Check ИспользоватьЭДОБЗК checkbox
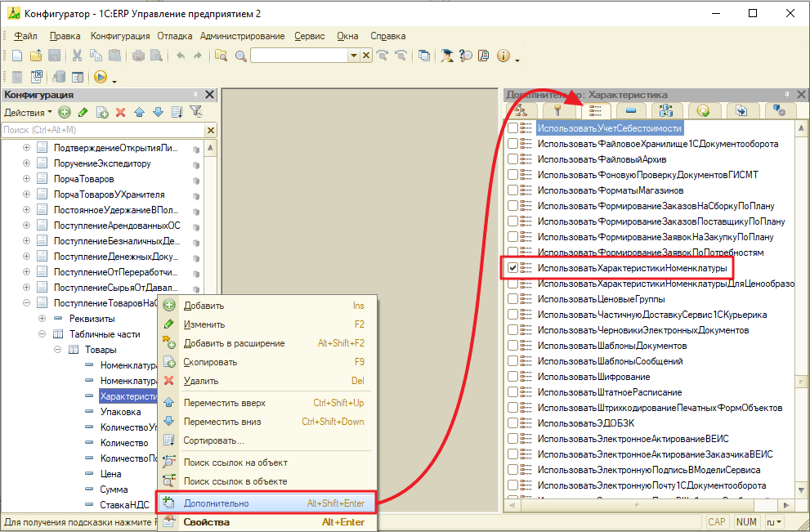The image size is (810, 532). pos(512,423)
